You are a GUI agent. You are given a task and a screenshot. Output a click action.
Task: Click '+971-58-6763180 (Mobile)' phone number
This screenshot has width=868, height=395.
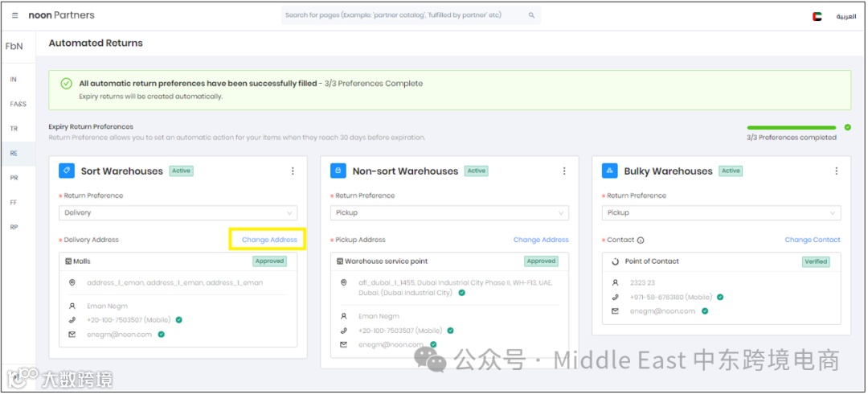coord(671,297)
